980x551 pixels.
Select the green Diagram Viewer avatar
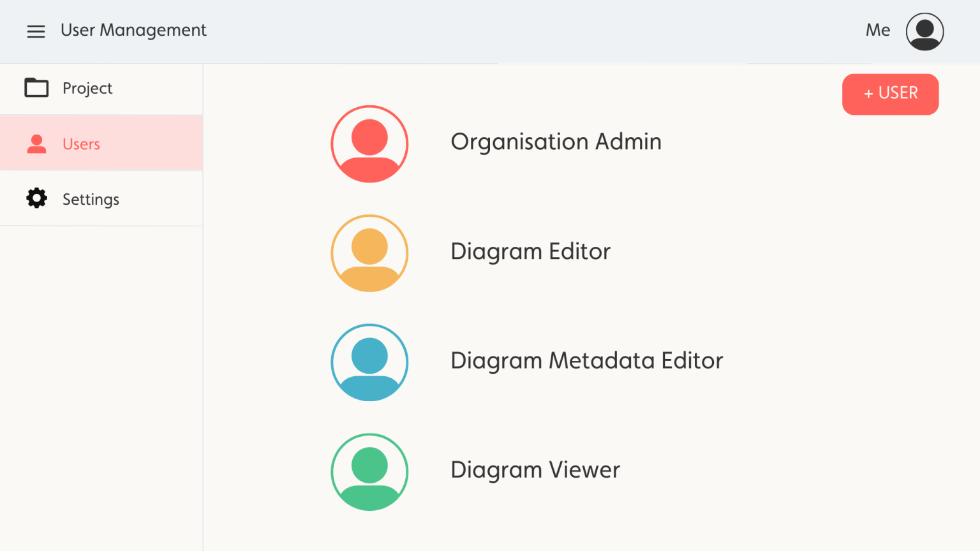(369, 472)
